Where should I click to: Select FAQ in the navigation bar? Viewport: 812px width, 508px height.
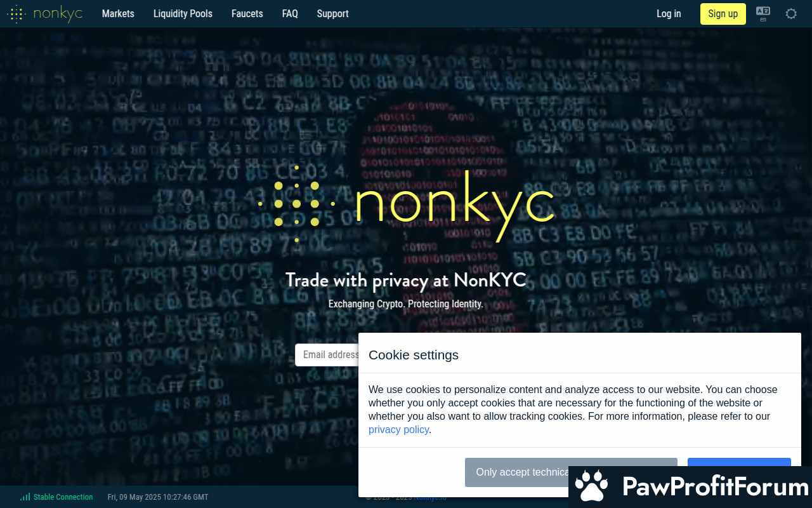point(290,13)
